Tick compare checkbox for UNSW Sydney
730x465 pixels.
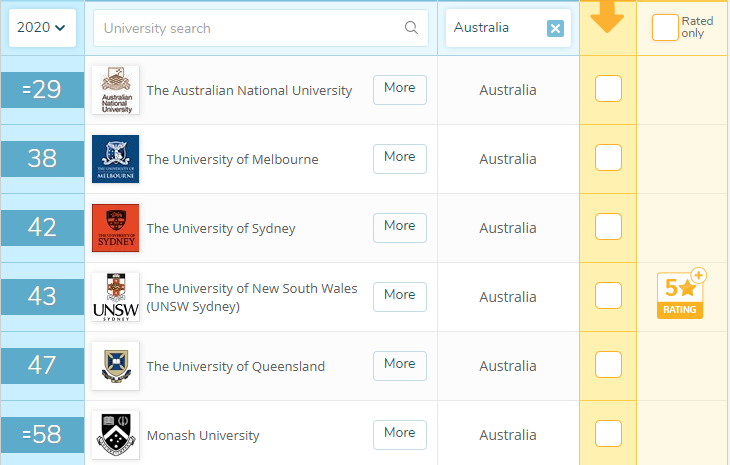coord(608,295)
